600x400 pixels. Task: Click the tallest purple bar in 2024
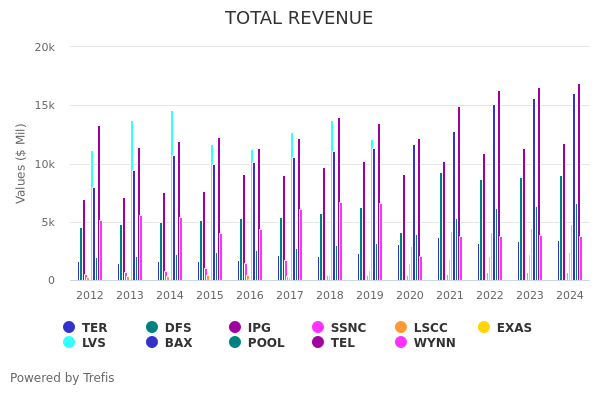[x=578, y=182]
